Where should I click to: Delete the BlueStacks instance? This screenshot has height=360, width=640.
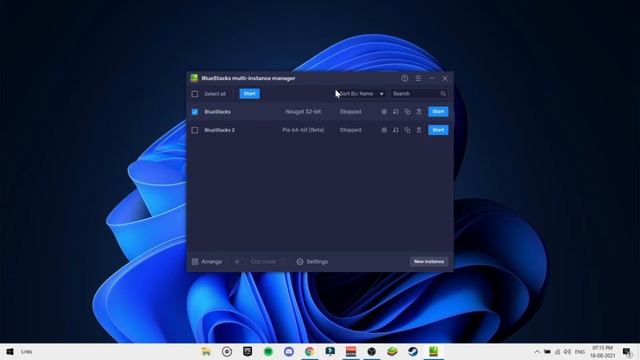(x=419, y=112)
